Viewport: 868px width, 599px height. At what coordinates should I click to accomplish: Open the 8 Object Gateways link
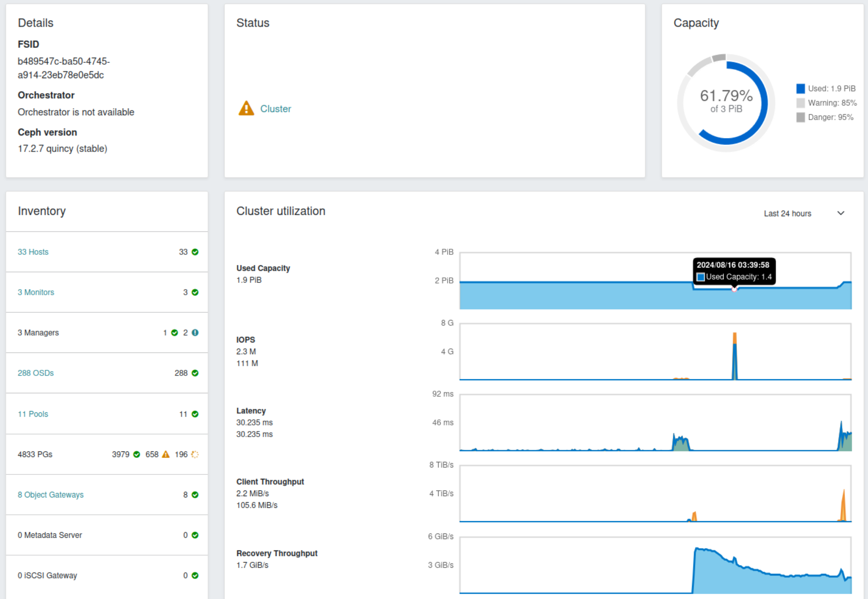[51, 494]
